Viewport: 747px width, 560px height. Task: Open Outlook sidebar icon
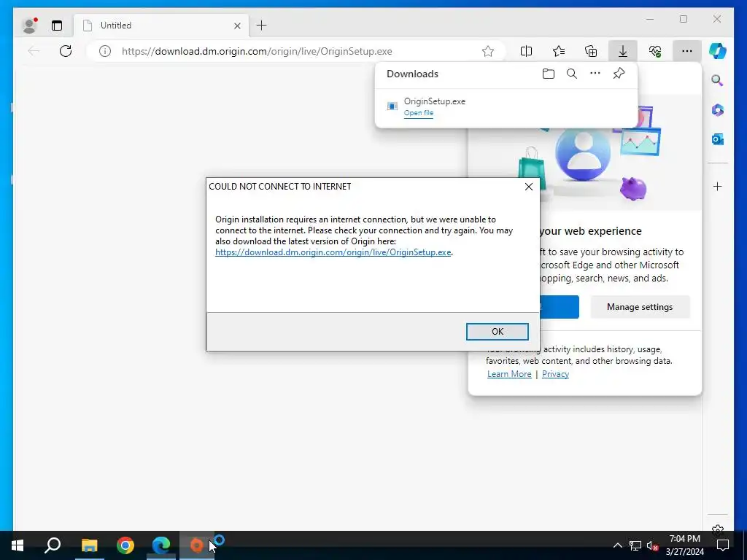[718, 139]
